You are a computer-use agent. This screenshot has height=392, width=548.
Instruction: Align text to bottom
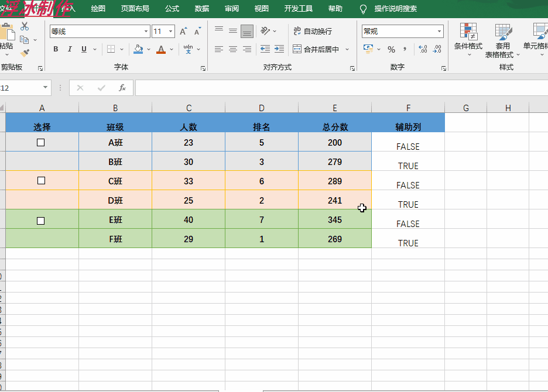(246, 32)
